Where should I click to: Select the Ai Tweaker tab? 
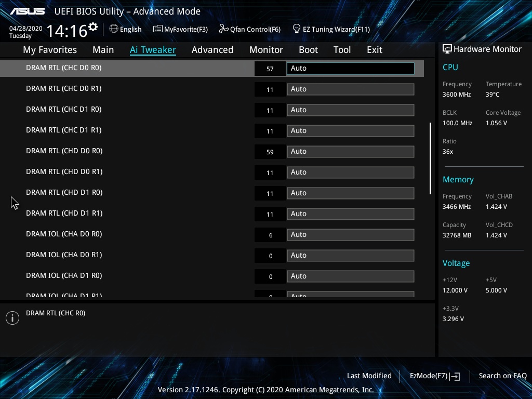click(153, 49)
